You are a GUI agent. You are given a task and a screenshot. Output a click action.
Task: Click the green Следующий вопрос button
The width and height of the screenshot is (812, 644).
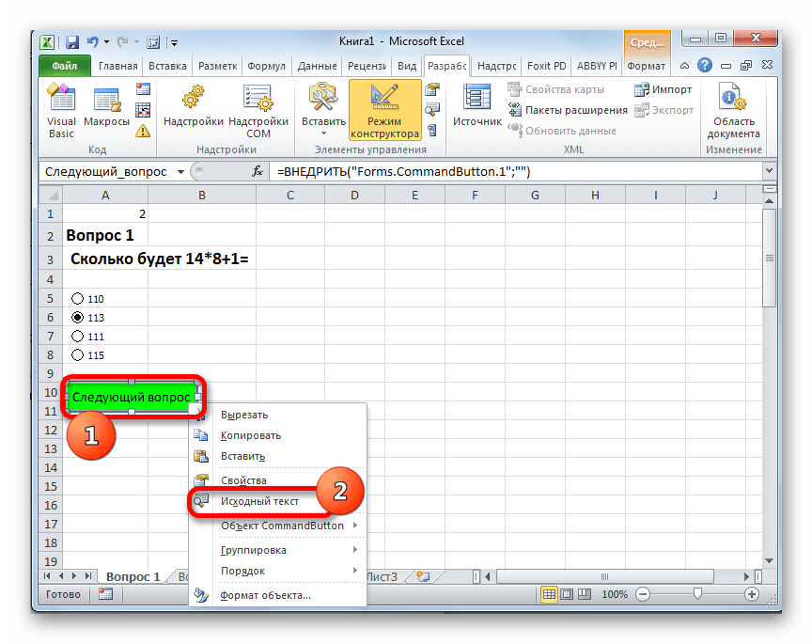[x=131, y=397]
